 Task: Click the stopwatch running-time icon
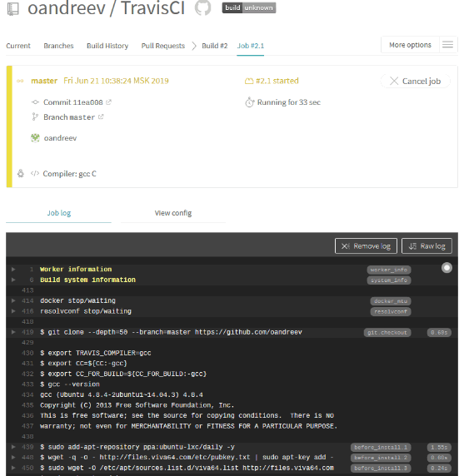(249, 102)
